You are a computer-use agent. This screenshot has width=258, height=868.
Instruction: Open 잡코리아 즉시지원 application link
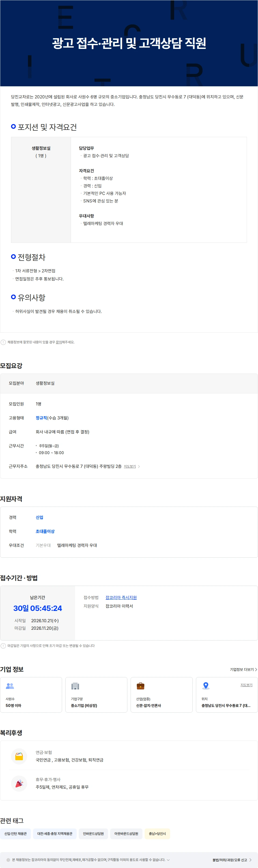(x=121, y=597)
